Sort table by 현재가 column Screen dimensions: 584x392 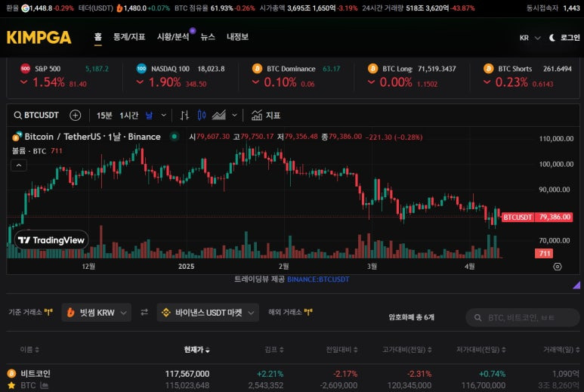[x=196, y=350]
